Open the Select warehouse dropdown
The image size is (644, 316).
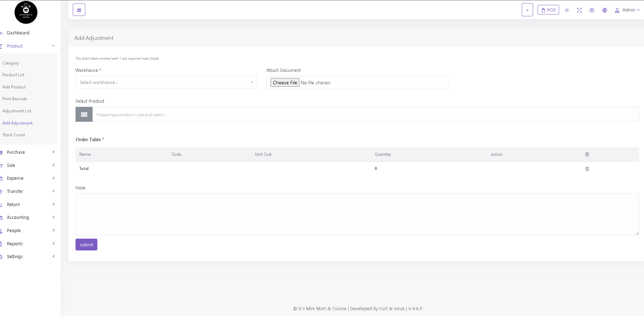click(x=166, y=82)
